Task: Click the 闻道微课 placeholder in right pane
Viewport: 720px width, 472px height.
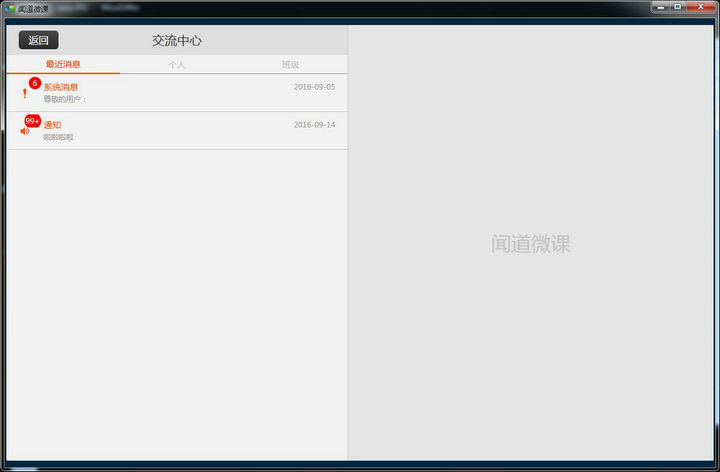Action: [x=531, y=244]
